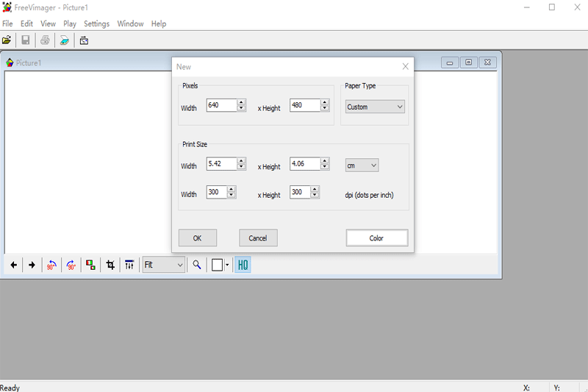Click the scanner acquire icon
588x392 pixels.
tap(65, 40)
